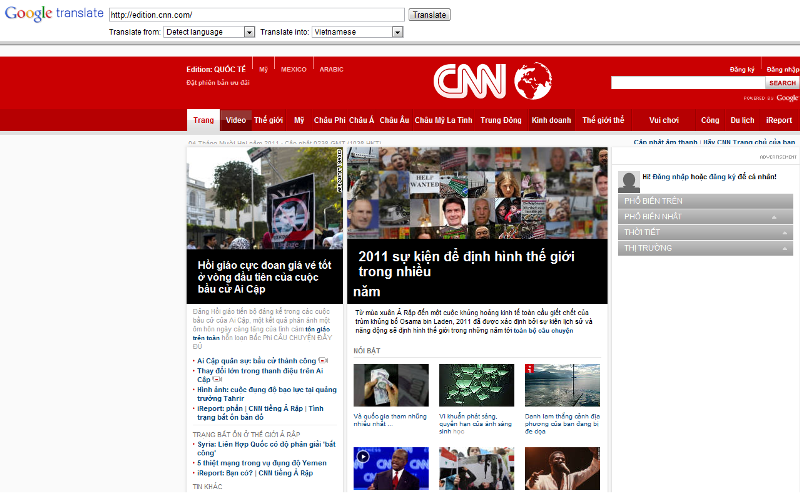800x494 pixels.
Task: Open Ai Cập quân sự: bầu cử thành công
Action: 257,361
